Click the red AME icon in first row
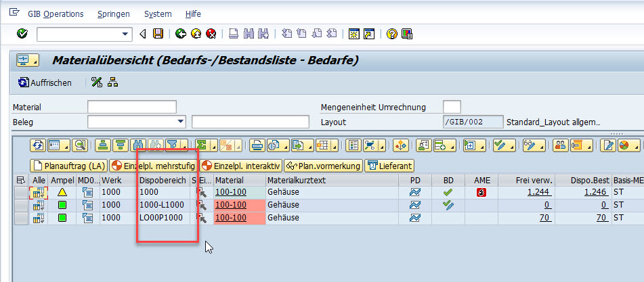This screenshot has height=282, width=644. pos(481,193)
